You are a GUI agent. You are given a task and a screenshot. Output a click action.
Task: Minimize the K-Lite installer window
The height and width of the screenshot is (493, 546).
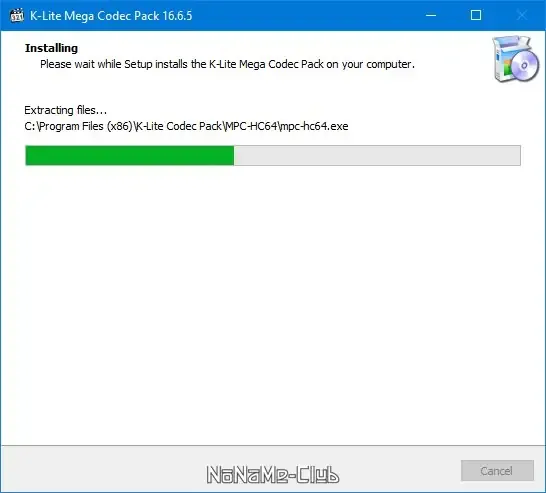coord(431,15)
